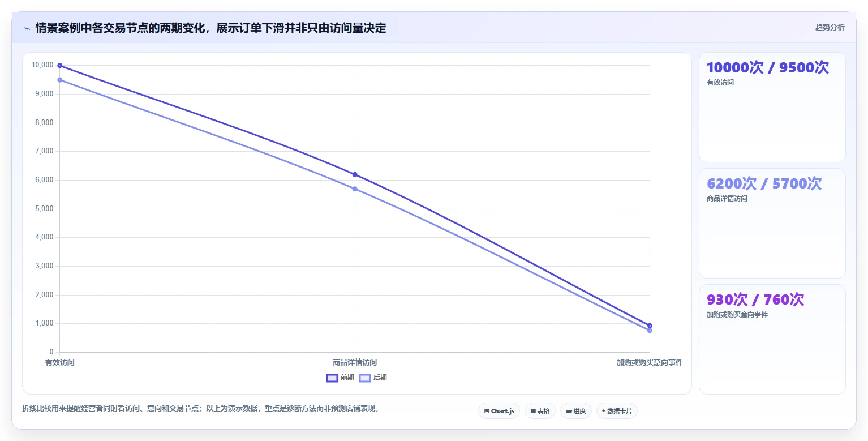The image size is (868, 441).
Task: Click the 趋势分析 tag in the header
Action: [x=830, y=27]
